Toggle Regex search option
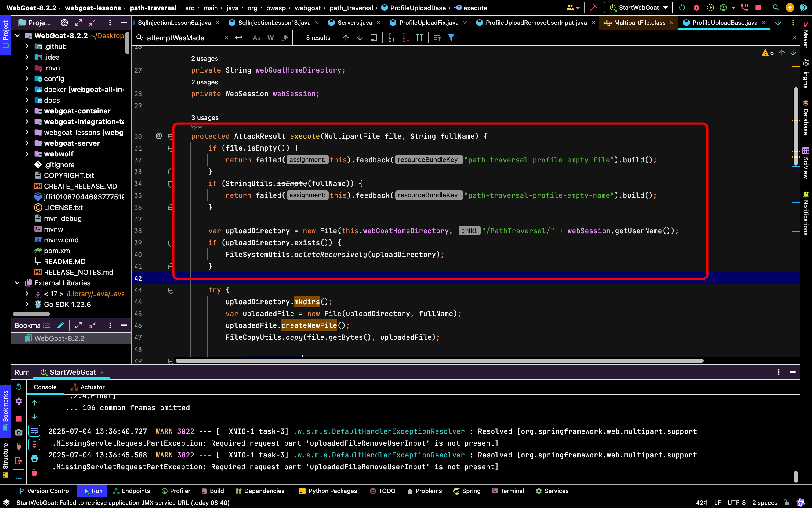 pos(285,38)
